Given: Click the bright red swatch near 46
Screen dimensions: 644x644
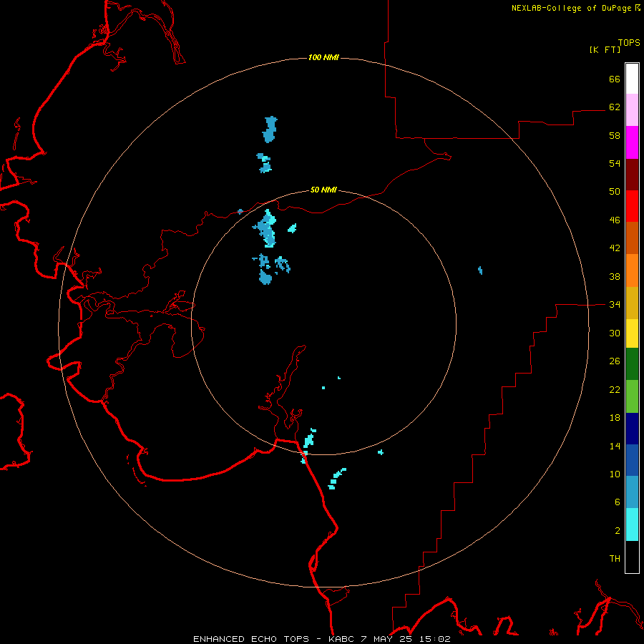Looking at the screenshot, I should (x=632, y=206).
